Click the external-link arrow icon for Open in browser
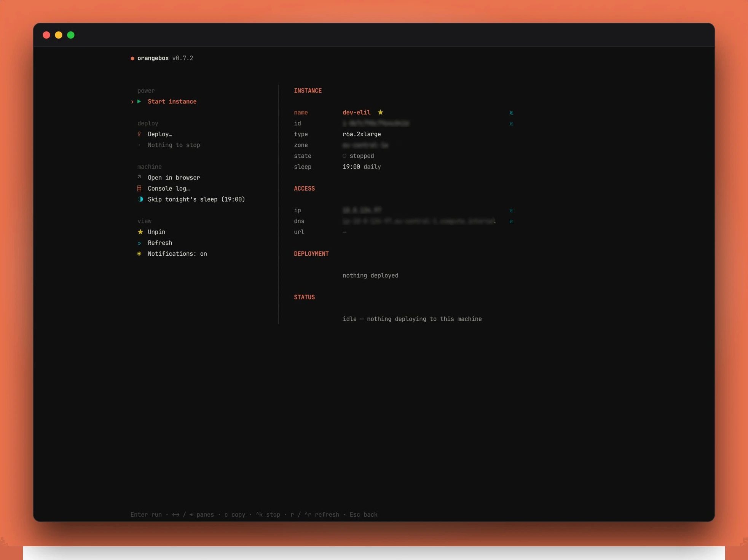 coord(139,177)
